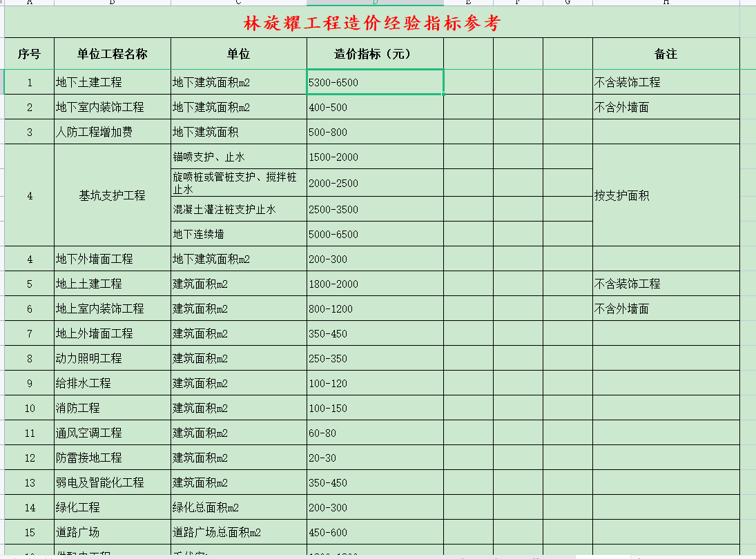The image size is (756, 559).
Task: Click the cell 动力照明工程
Action: 113,358
